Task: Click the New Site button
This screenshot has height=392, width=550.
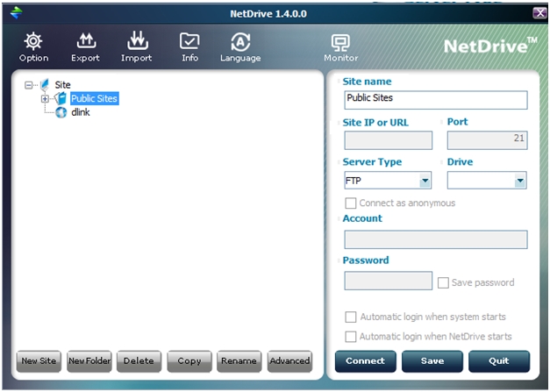Action: point(38,360)
